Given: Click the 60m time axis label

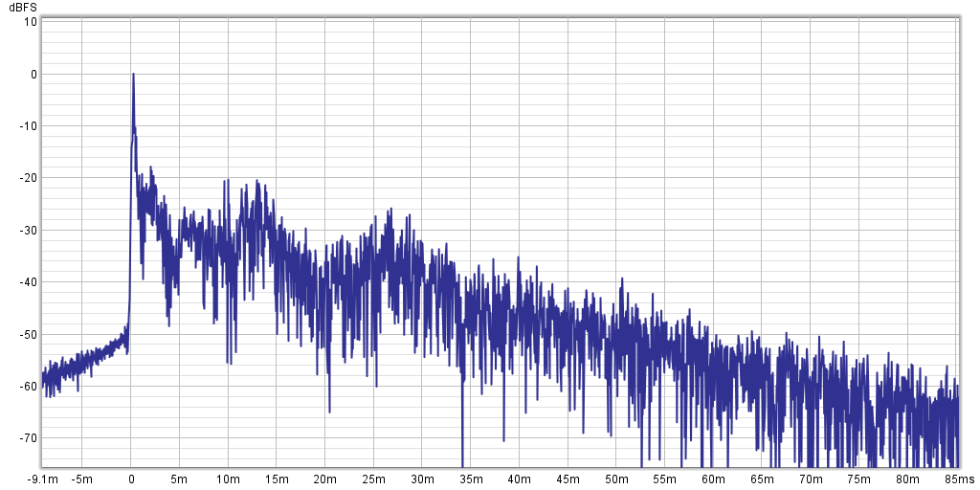Looking at the screenshot, I should pyautogui.click(x=713, y=480).
